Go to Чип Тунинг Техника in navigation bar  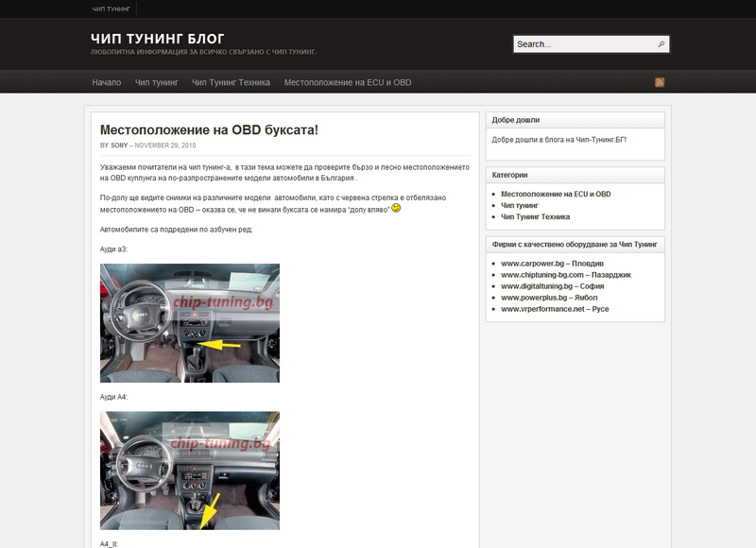tap(231, 82)
